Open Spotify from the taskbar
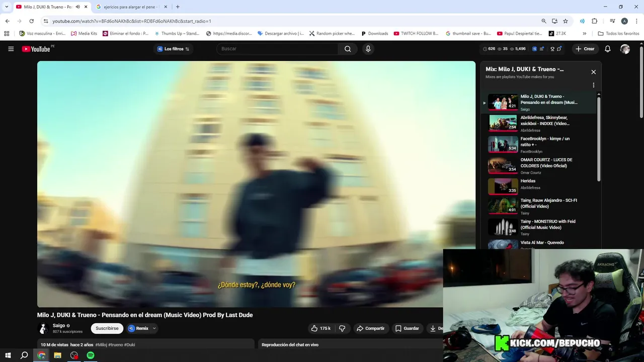The image size is (644, 362). click(91, 355)
